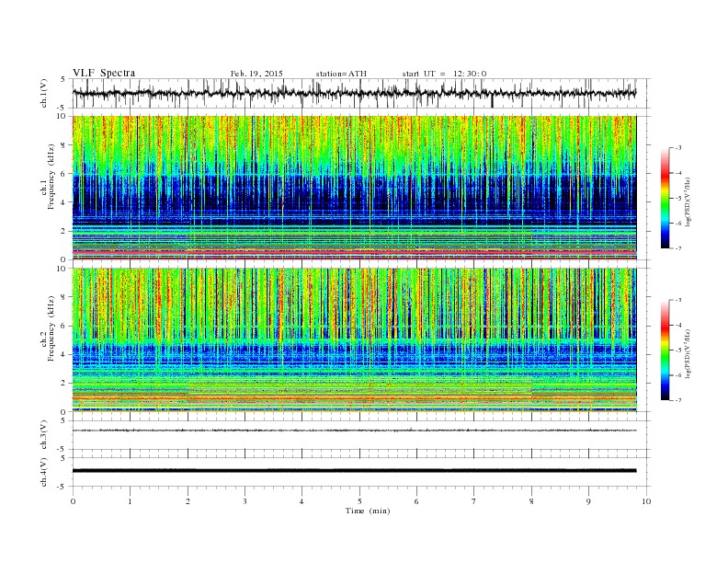
Task: Click the "ch.1(V)" waveform axis label
Action: pos(44,93)
